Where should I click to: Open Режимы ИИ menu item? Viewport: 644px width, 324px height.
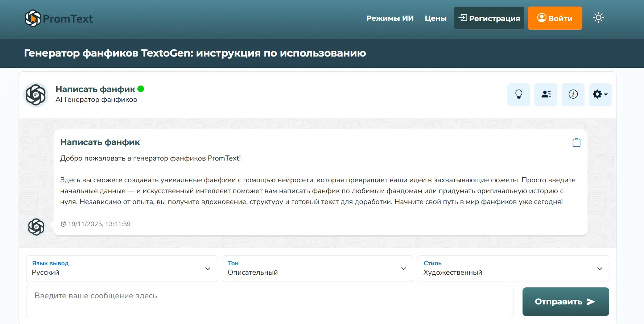click(390, 18)
